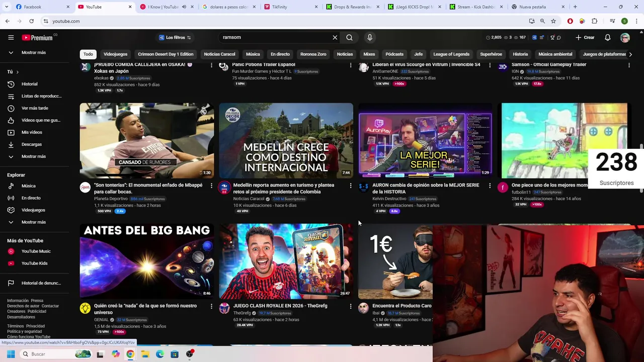The width and height of the screenshot is (644, 362).
Task: Open options menu for the Medellín video
Action: (351, 186)
